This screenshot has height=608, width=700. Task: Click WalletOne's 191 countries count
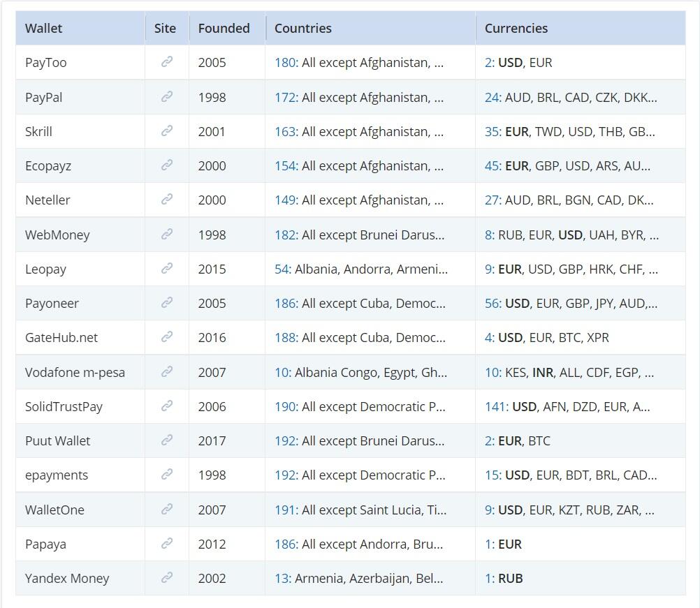[286, 510]
